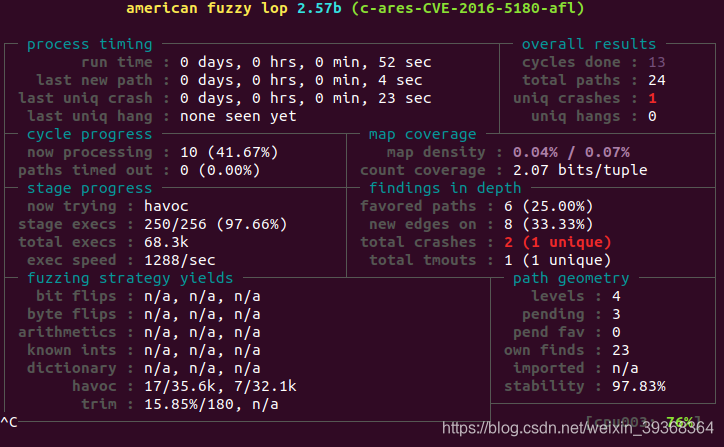Click the paths timed out value '0 (0.00%)'

tap(220, 170)
